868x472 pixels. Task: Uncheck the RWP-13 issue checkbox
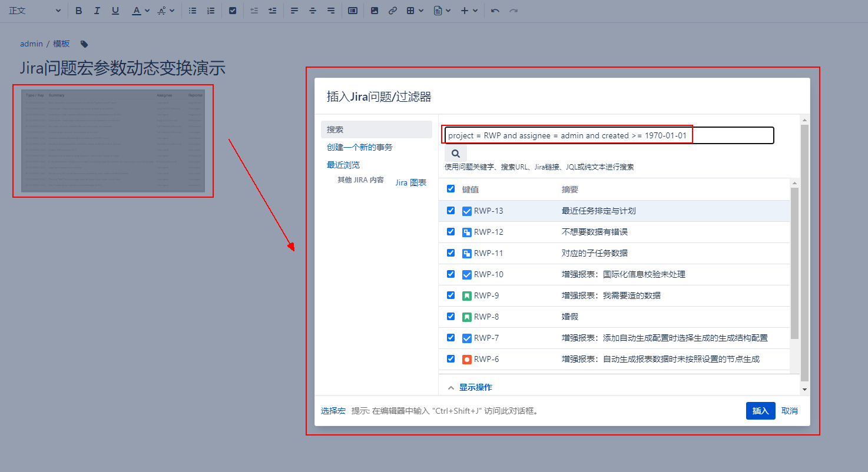click(451, 210)
